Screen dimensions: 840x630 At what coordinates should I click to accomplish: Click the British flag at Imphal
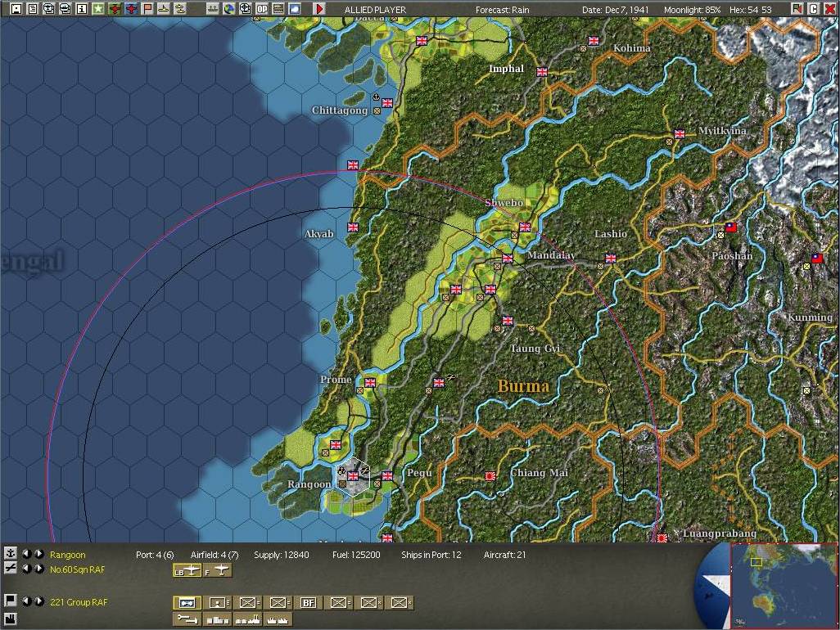(542, 72)
